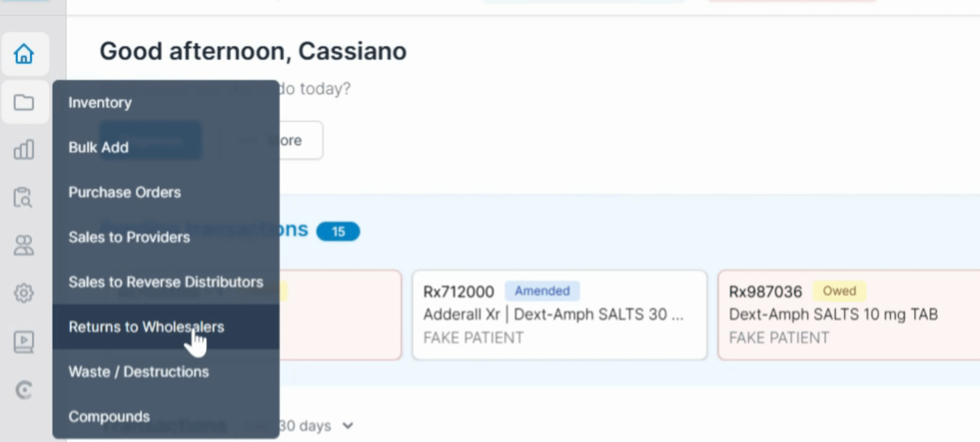Image resolution: width=980 pixels, height=442 pixels.
Task: Click the folder icon in sidebar
Action: 24,102
